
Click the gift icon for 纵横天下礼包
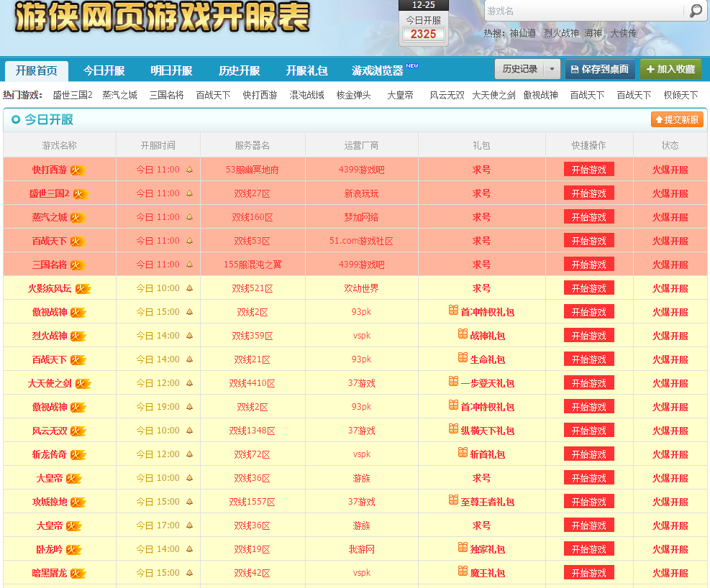453,429
